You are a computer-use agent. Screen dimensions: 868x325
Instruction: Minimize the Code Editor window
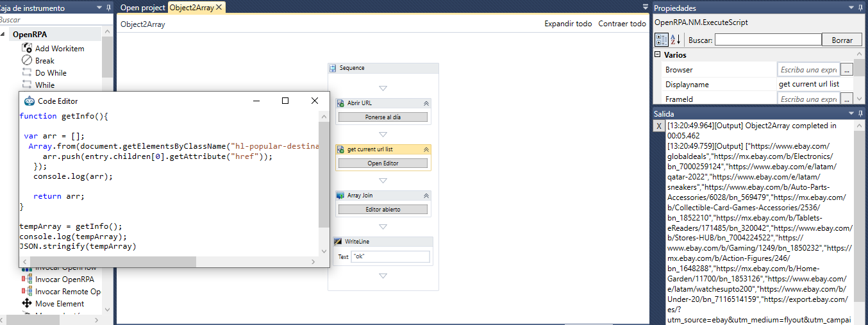[x=256, y=101]
